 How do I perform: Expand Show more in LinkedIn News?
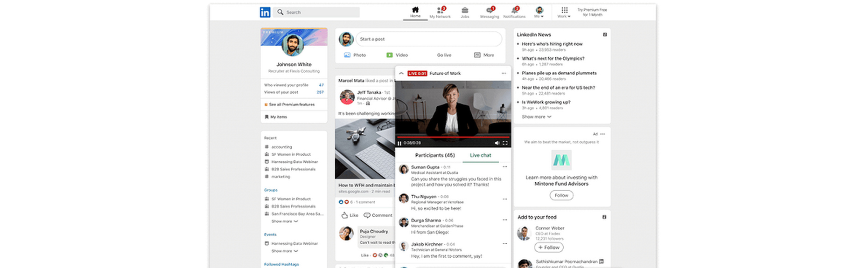[x=537, y=117]
